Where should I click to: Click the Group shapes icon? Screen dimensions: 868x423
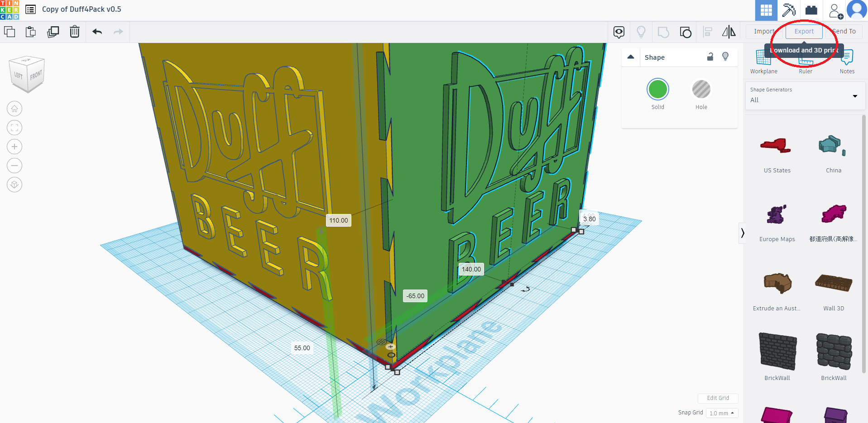(663, 32)
